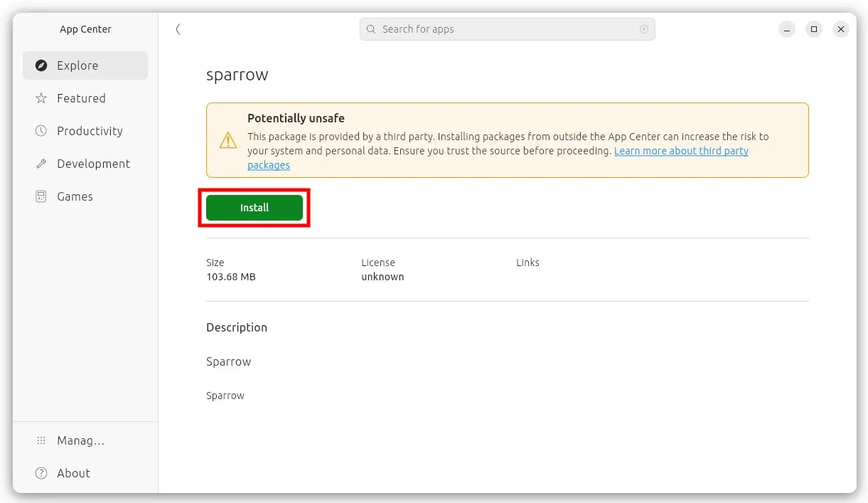This screenshot has width=868, height=503.
Task: Install the sparrow package
Action: (254, 208)
